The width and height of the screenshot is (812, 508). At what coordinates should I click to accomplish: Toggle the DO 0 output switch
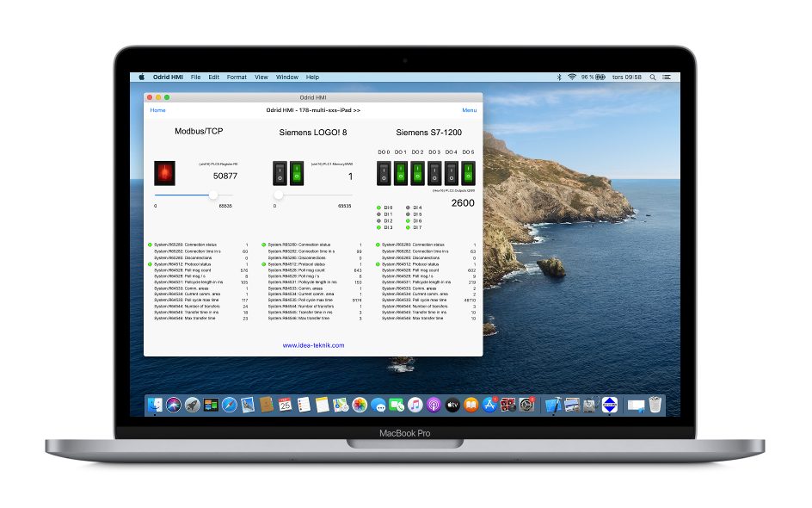pos(384,174)
